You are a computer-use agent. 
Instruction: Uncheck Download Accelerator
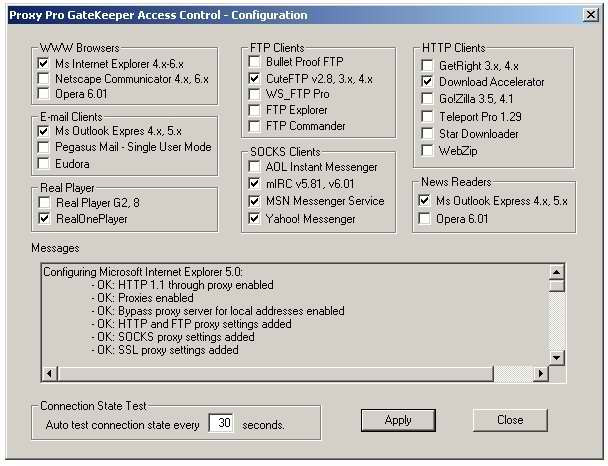tap(427, 82)
